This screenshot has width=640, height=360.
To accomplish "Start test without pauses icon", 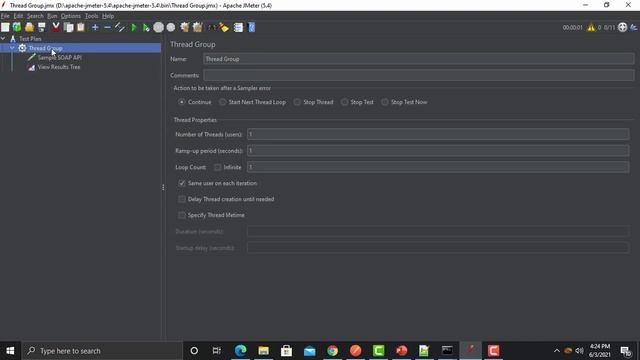I will (x=146, y=27).
